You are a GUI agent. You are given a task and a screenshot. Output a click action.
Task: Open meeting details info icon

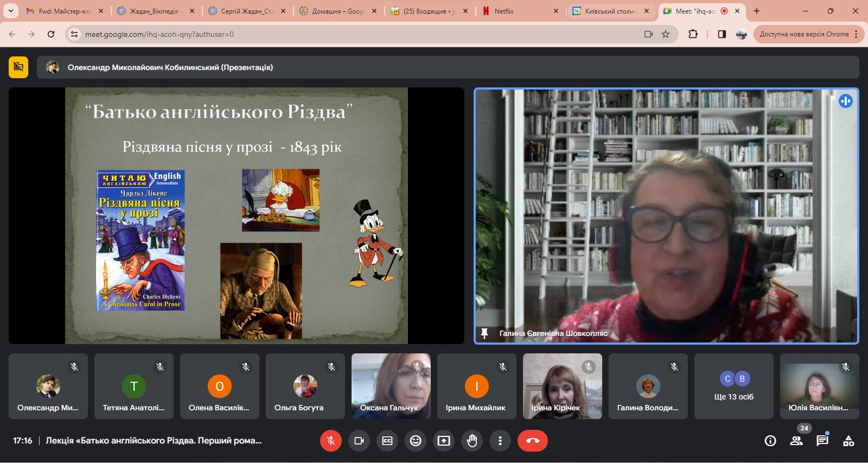click(x=770, y=441)
